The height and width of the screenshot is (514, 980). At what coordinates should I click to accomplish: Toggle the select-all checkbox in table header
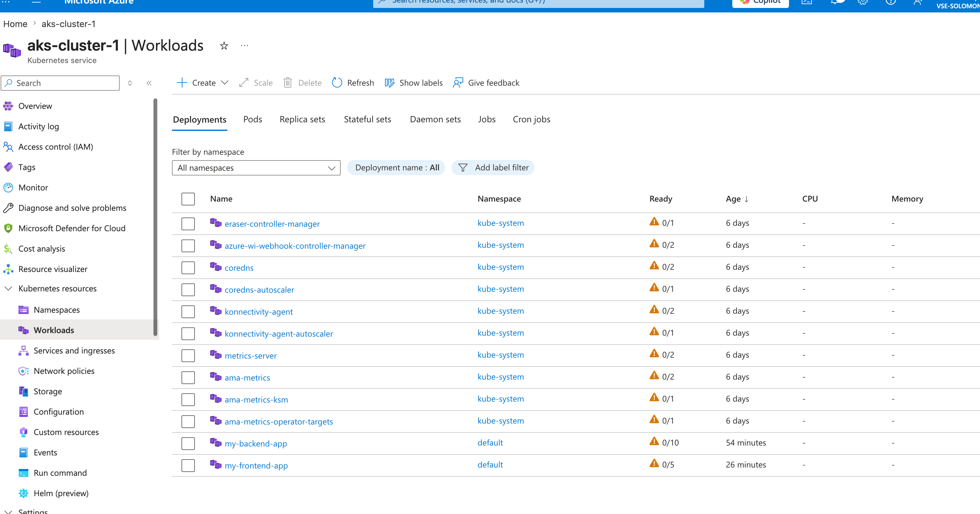(188, 199)
